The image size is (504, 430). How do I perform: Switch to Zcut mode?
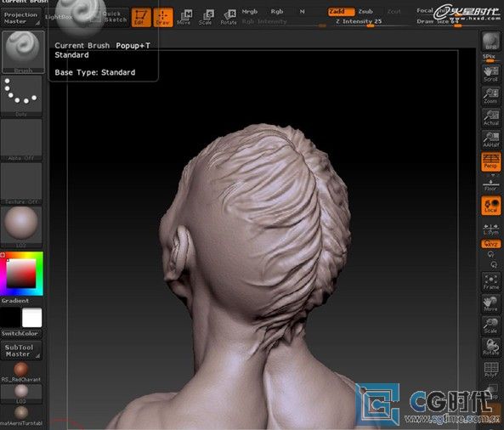[394, 12]
